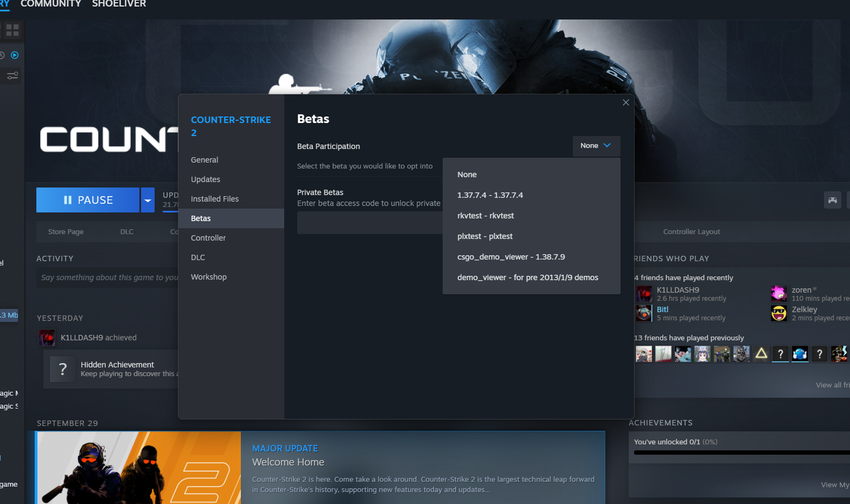The width and height of the screenshot is (850, 504).
Task: Click the hidden achievement question mark icon
Action: (63, 369)
